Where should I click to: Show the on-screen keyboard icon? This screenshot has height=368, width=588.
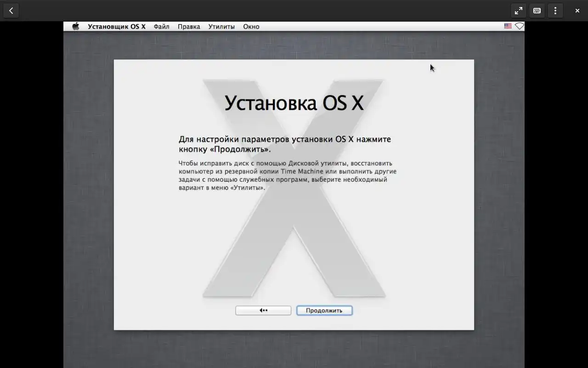coord(537,11)
